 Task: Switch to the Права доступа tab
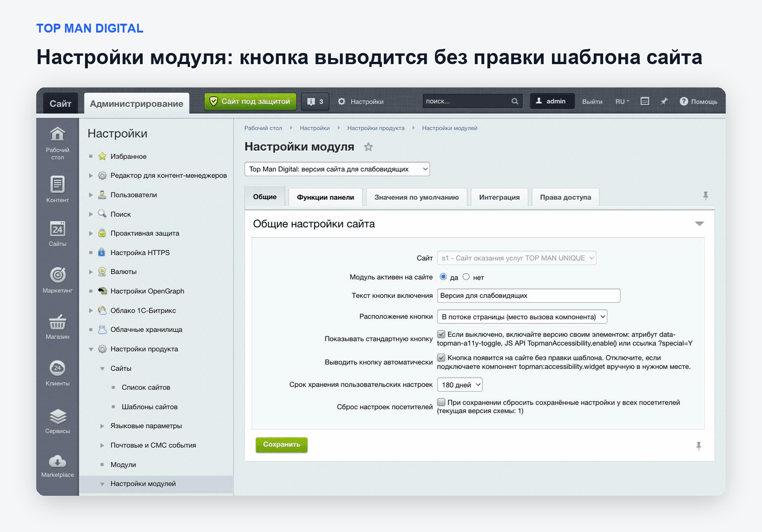click(565, 197)
